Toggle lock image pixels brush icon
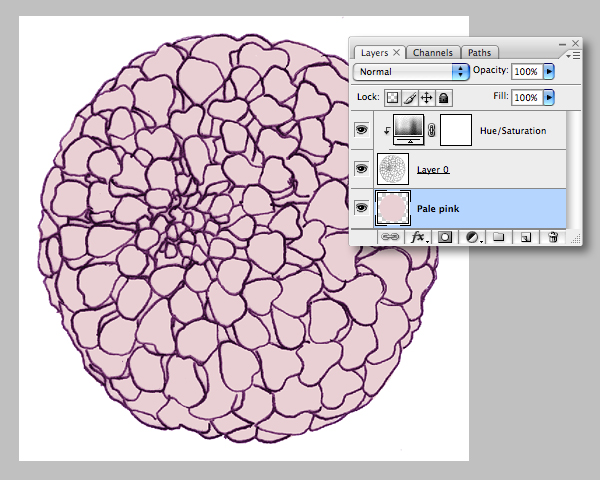Image resolution: width=600 pixels, height=480 pixels. (x=410, y=98)
